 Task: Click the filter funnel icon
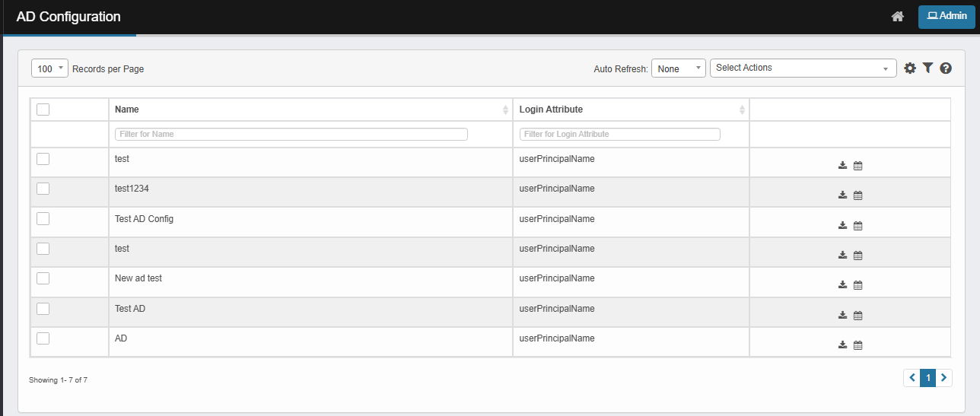click(x=928, y=68)
